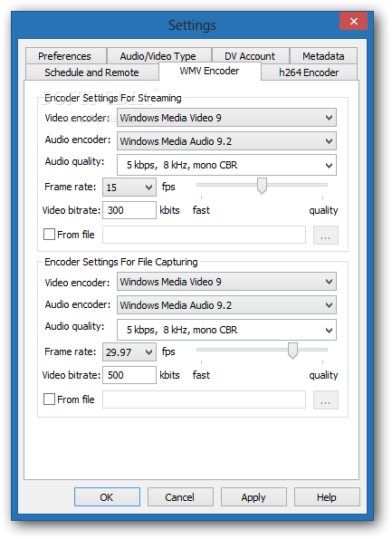This screenshot has width=392, height=539.
Task: Click file capturing Video bitrate field showing 500
Action: point(129,375)
